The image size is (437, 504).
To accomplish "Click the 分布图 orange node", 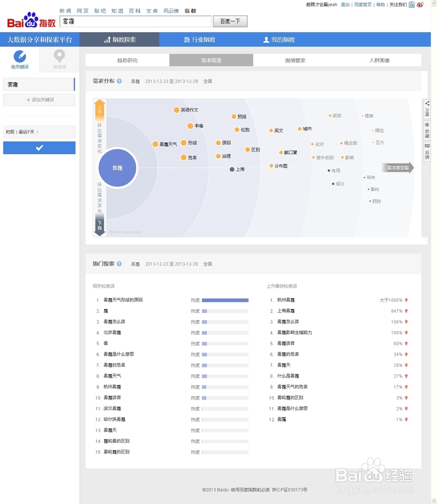I will coord(271,166).
